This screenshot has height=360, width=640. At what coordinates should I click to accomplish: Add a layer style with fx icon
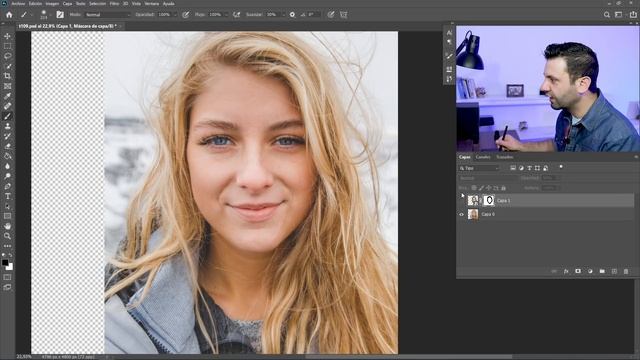[566, 271]
